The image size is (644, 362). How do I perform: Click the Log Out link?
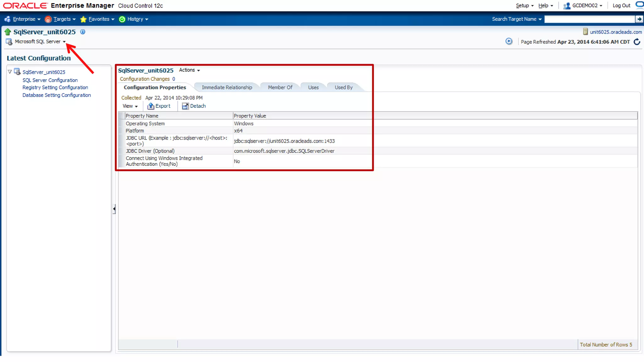[x=621, y=6]
